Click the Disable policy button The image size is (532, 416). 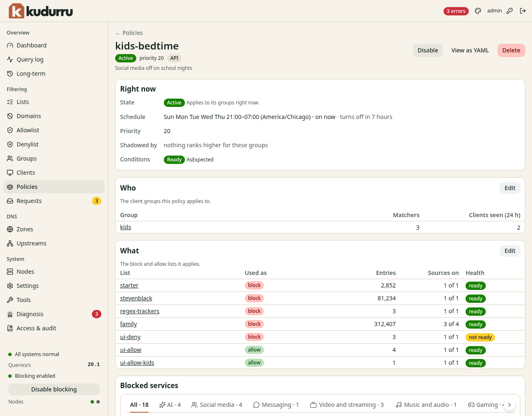point(428,50)
